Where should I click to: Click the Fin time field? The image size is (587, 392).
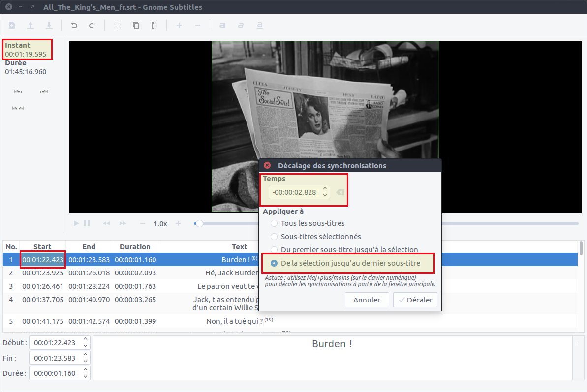coord(55,358)
